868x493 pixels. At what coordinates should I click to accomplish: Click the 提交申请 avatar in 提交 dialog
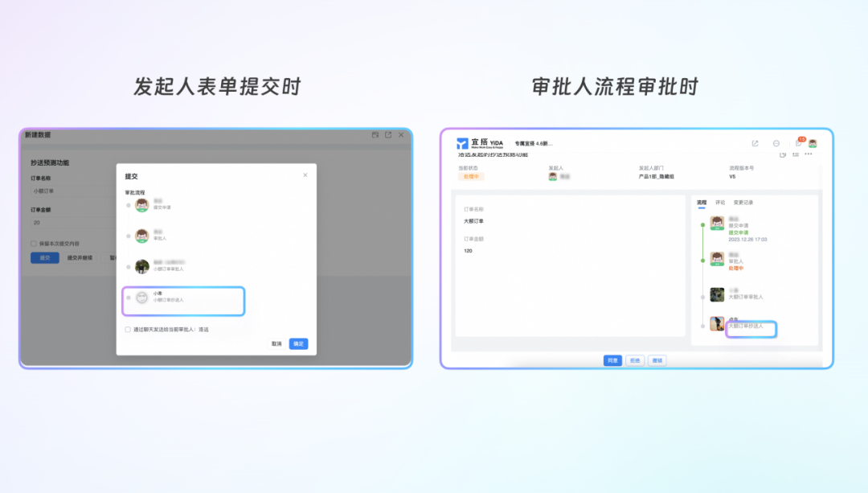click(x=142, y=205)
